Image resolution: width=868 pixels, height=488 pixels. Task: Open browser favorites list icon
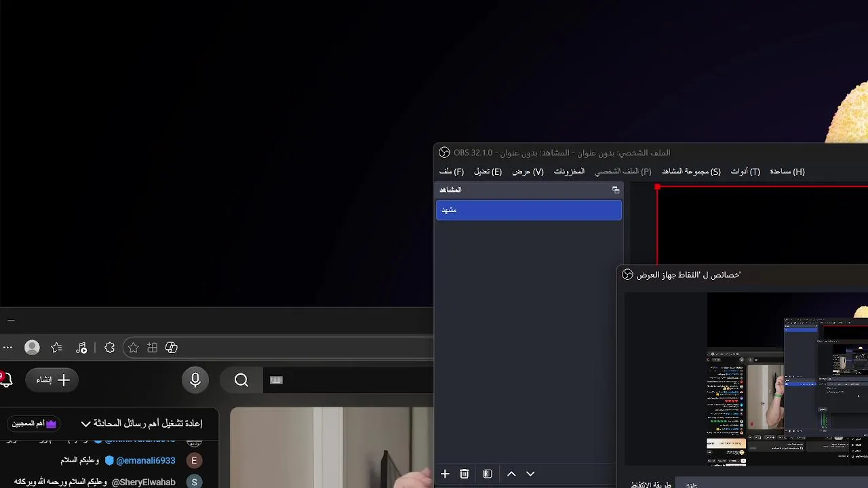coord(56,348)
